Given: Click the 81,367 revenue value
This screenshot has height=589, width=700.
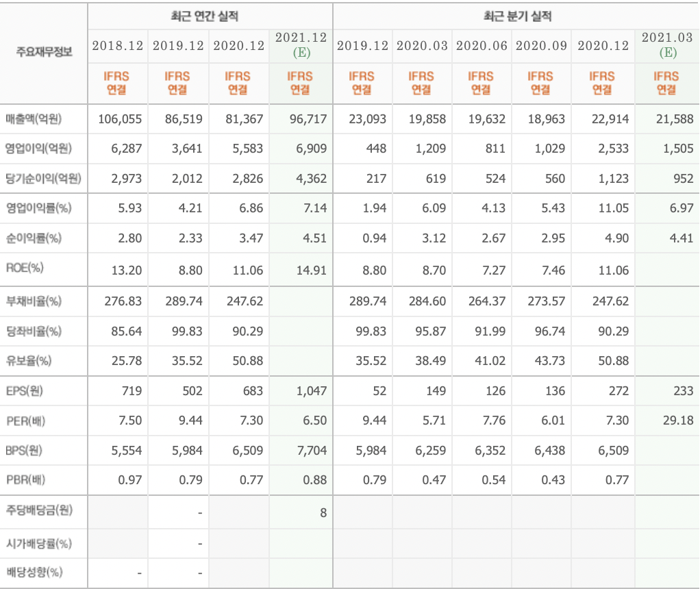Looking at the screenshot, I should point(245,119).
